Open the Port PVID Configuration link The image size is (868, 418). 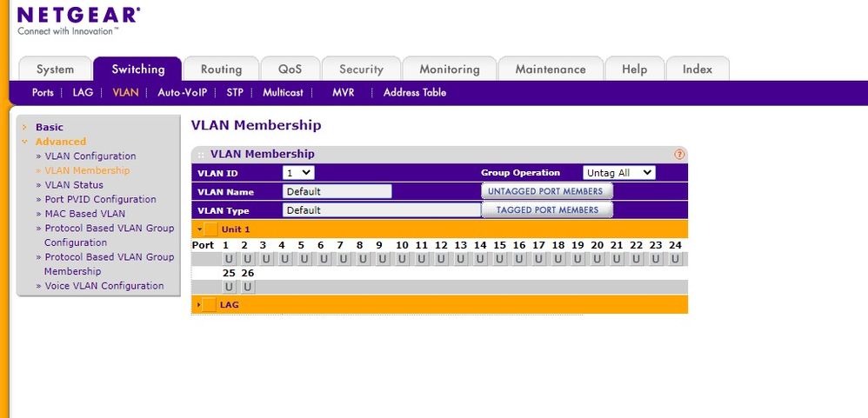coord(100,199)
